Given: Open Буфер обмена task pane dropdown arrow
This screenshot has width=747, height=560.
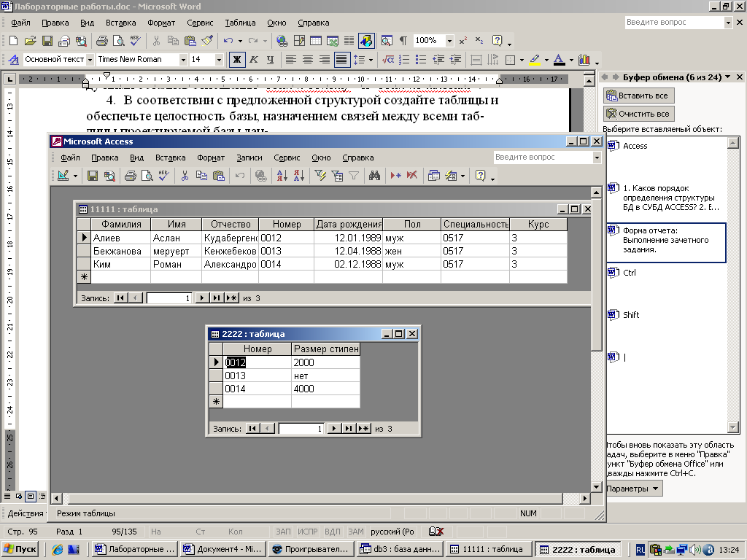Looking at the screenshot, I should [727, 77].
